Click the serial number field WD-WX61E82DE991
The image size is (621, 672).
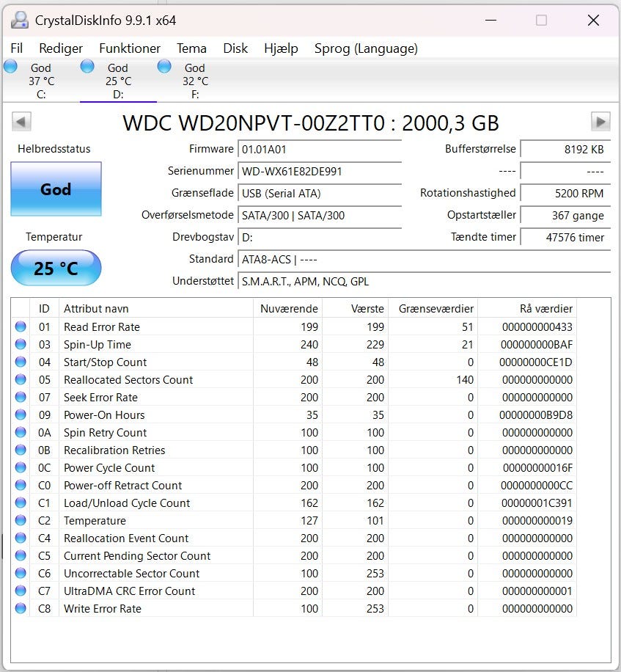click(x=320, y=172)
